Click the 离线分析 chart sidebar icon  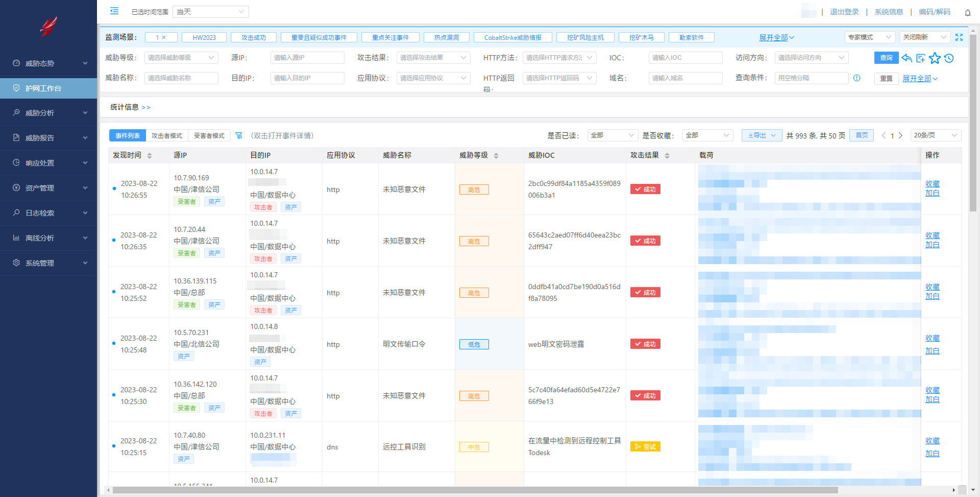16,238
